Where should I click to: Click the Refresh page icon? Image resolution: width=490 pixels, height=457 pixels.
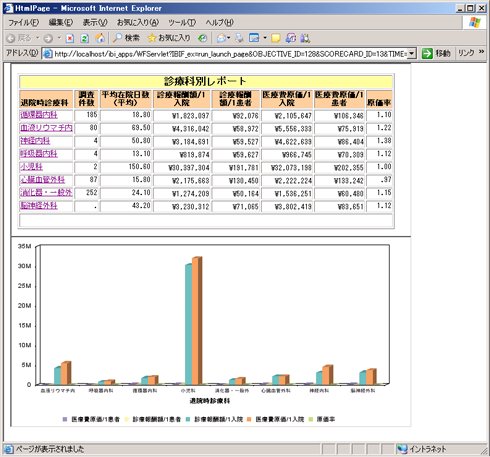coord(85,39)
